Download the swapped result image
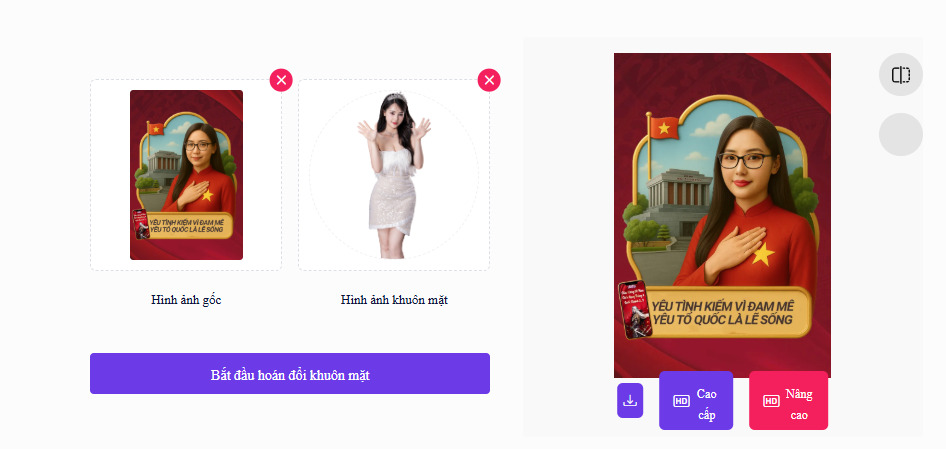 tap(630, 400)
